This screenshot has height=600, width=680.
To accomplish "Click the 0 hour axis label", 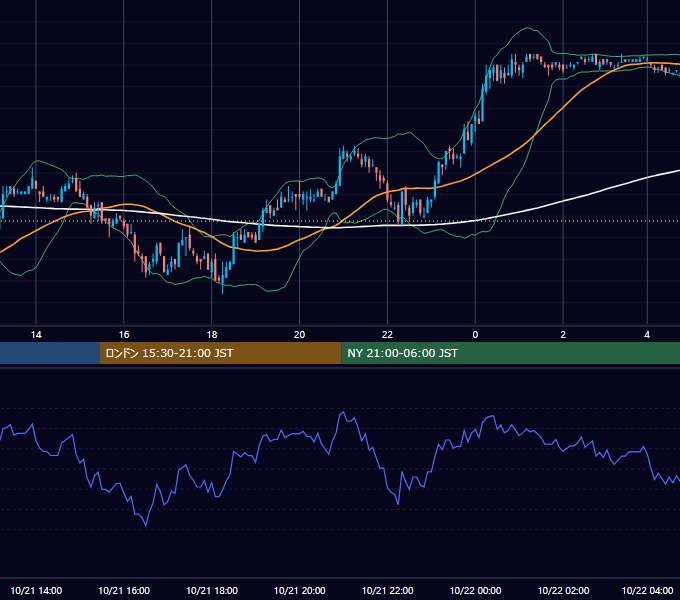I will (475, 335).
